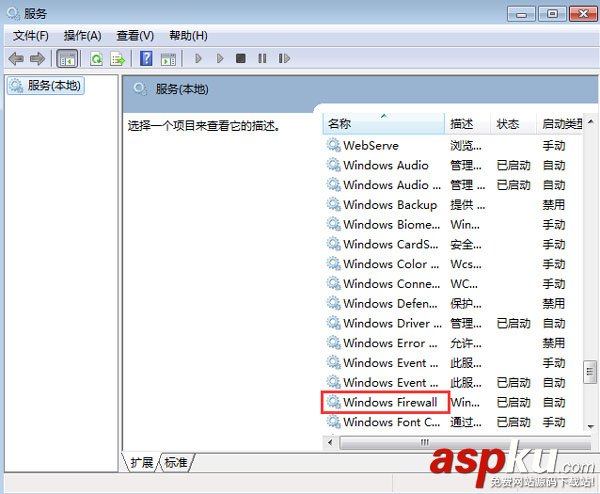This screenshot has height=494, width=600.
Task: Click the vertical scrollbar thumb
Action: pos(590,372)
